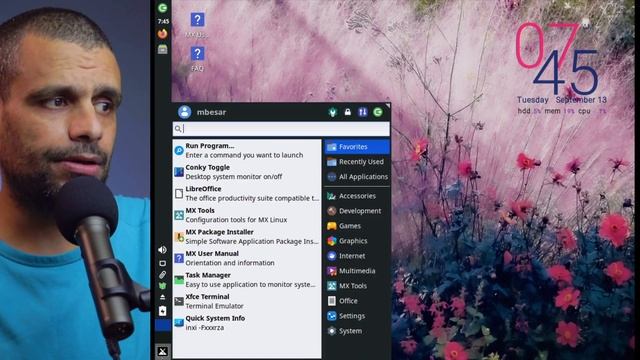Open the green package updater tray icon

pyautogui.click(x=162, y=286)
